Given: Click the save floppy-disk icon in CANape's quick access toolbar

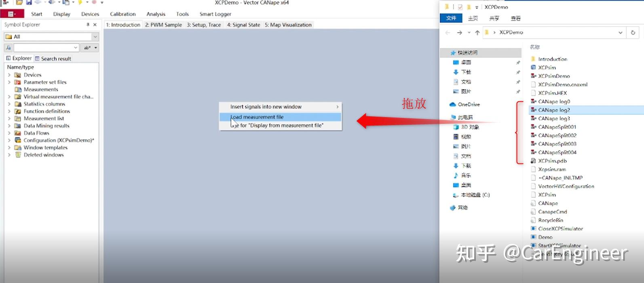Looking at the screenshot, I should point(29,2).
